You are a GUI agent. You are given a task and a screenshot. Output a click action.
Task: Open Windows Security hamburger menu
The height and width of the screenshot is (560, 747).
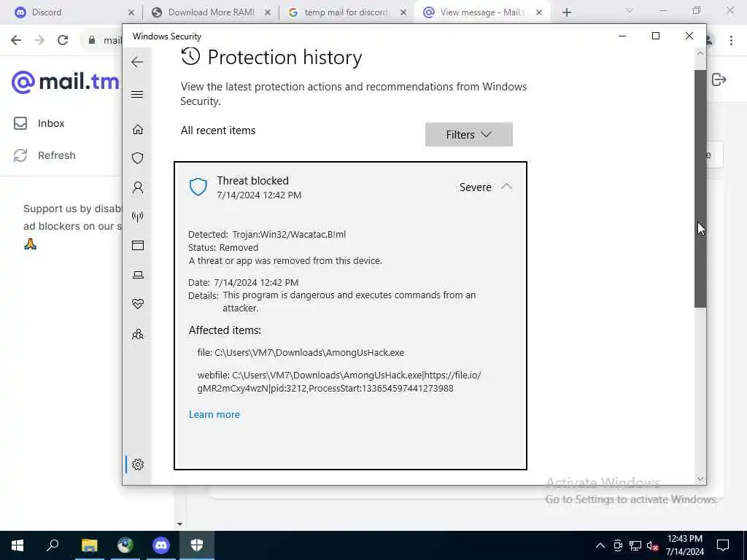[x=137, y=94]
